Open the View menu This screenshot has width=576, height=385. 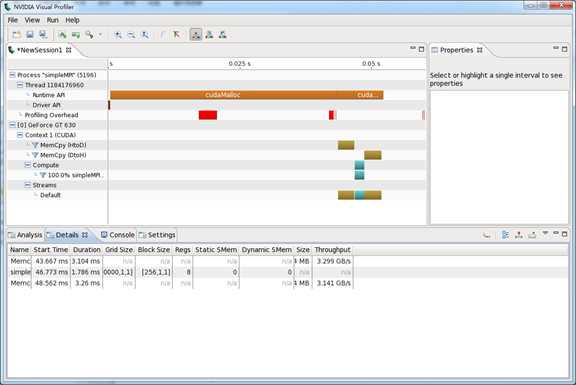click(x=32, y=20)
